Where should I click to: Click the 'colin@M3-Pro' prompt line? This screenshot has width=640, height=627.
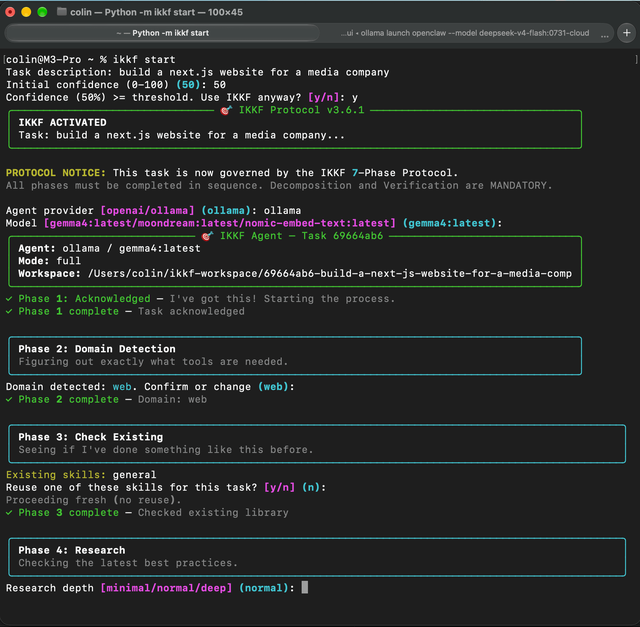pos(91,60)
